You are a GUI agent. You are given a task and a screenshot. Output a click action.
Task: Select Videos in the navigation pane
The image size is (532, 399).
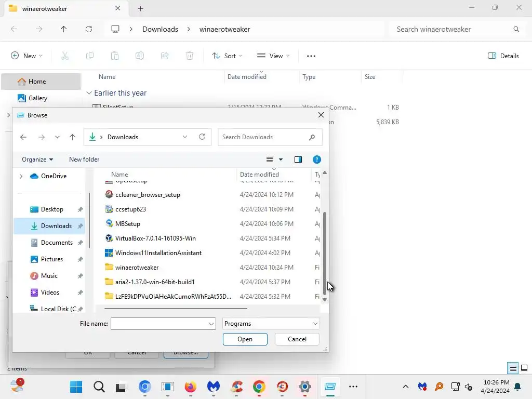point(49,292)
